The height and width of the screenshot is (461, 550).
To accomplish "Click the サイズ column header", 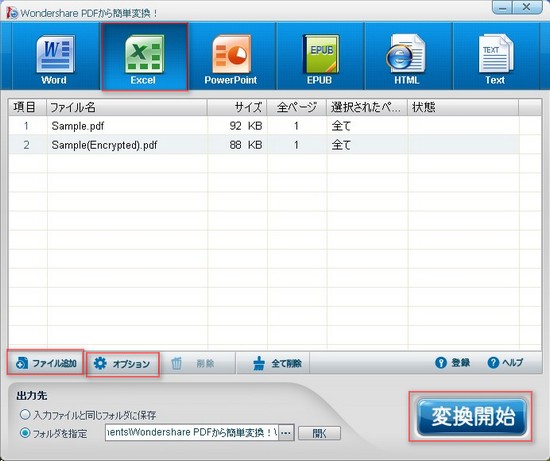I will coord(237,107).
